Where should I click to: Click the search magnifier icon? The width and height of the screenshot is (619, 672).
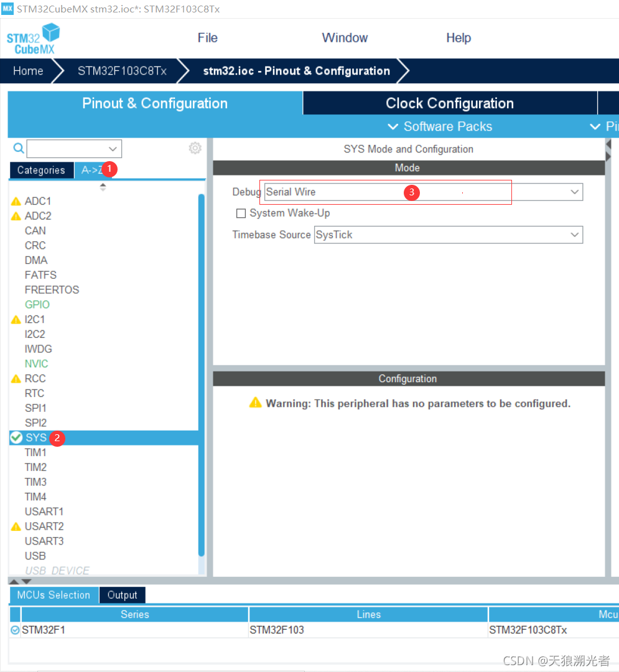(19, 148)
